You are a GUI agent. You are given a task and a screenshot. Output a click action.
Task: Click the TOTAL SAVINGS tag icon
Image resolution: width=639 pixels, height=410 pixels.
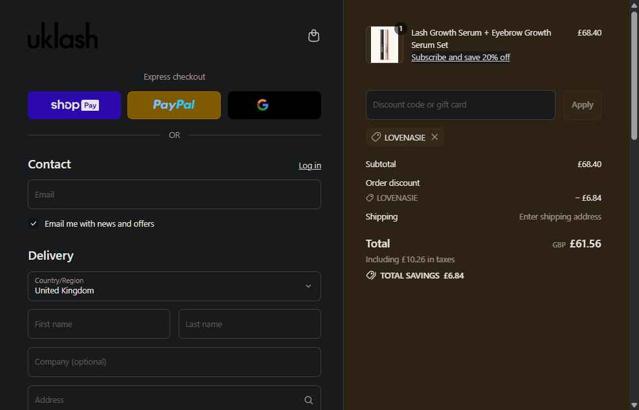(x=371, y=276)
